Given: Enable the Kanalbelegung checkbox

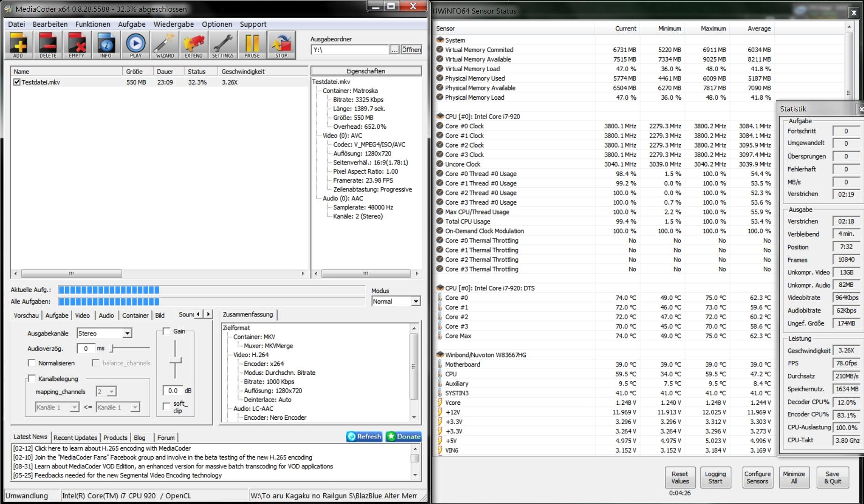Looking at the screenshot, I should (x=32, y=378).
